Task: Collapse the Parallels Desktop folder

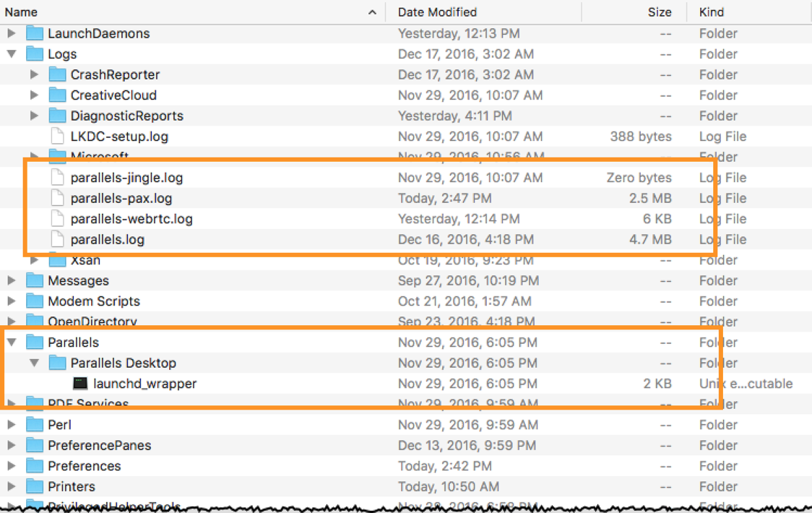Action: pos(34,363)
